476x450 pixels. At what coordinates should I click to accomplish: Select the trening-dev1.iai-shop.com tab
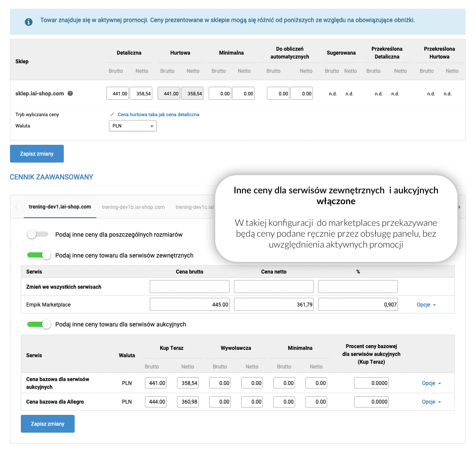point(60,207)
